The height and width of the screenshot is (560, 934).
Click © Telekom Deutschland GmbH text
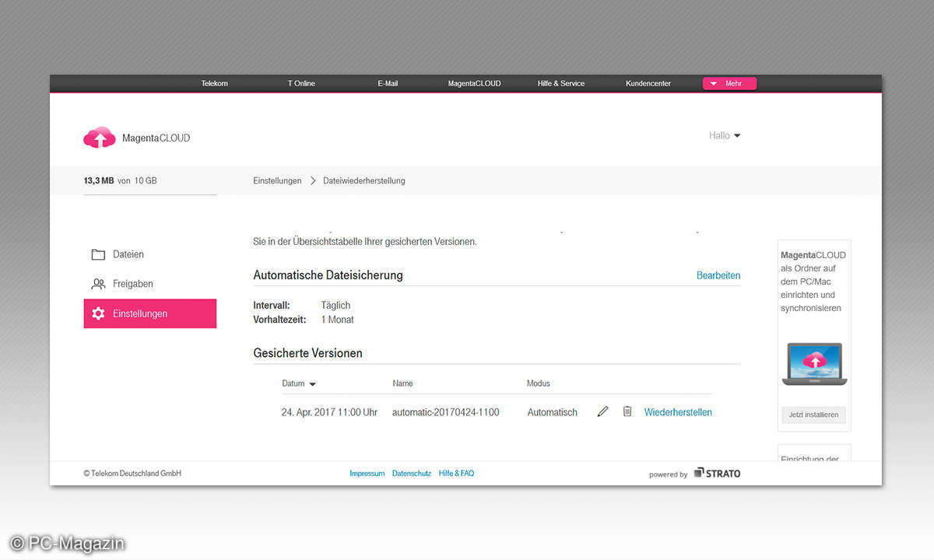(132, 473)
